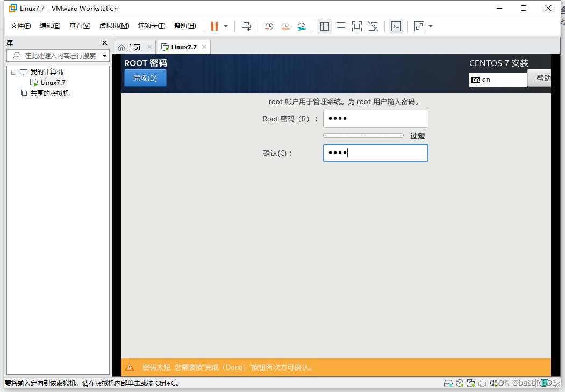Select the Linux7.7 VM in the library tree
This screenshot has height=392, width=565.
pos(53,83)
